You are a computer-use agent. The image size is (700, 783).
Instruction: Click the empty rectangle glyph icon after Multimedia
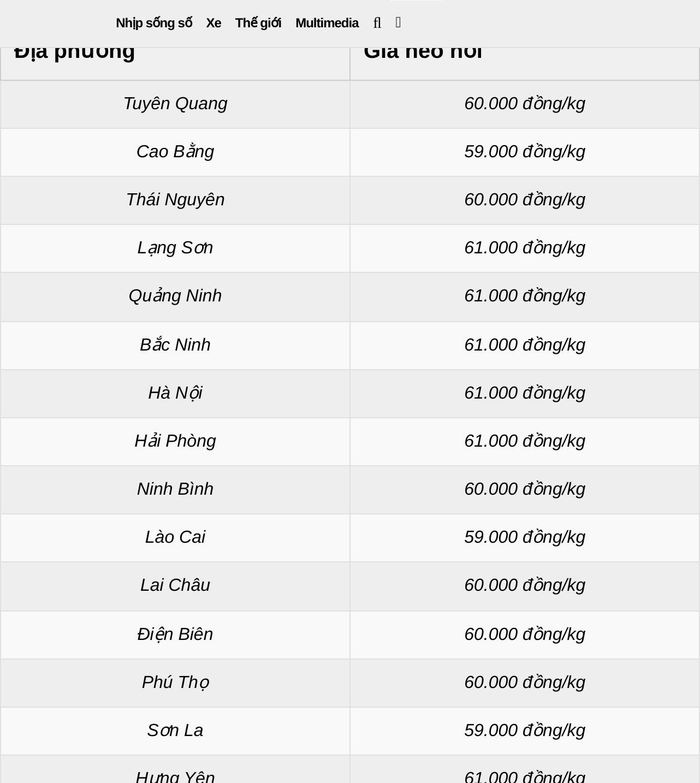coord(398,22)
